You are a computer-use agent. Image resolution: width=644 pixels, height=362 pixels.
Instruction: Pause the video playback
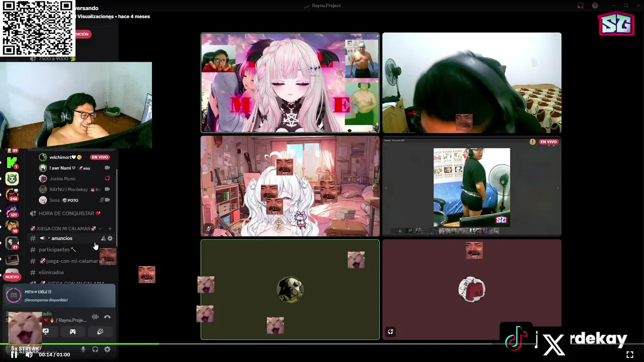coord(14,354)
